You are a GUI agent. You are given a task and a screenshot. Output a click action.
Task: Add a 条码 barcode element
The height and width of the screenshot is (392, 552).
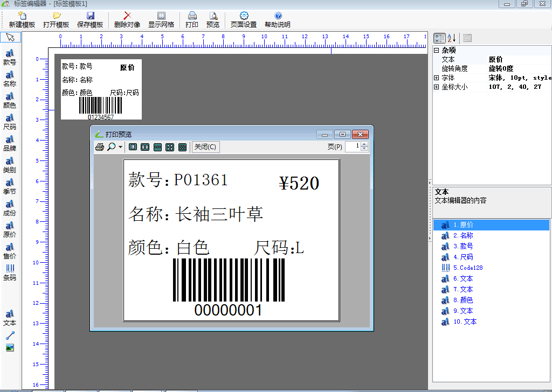click(10, 272)
